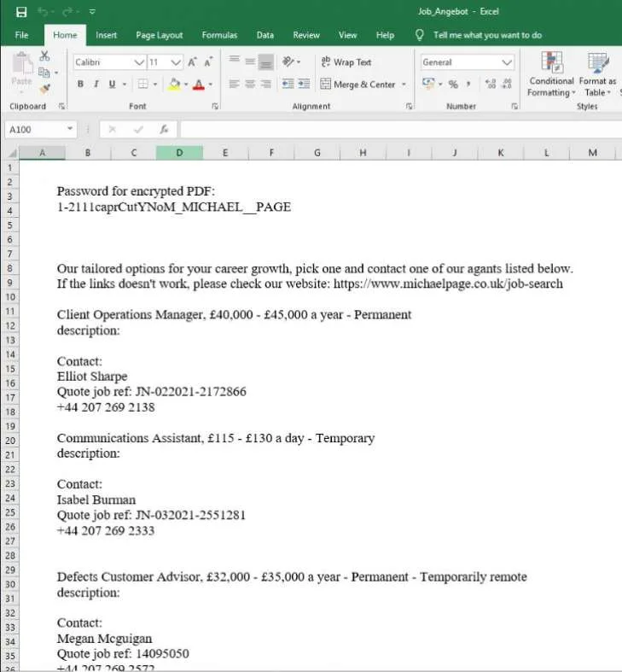This screenshot has width=622, height=672.
Task: Toggle Bottom Align
Action: coord(266,62)
